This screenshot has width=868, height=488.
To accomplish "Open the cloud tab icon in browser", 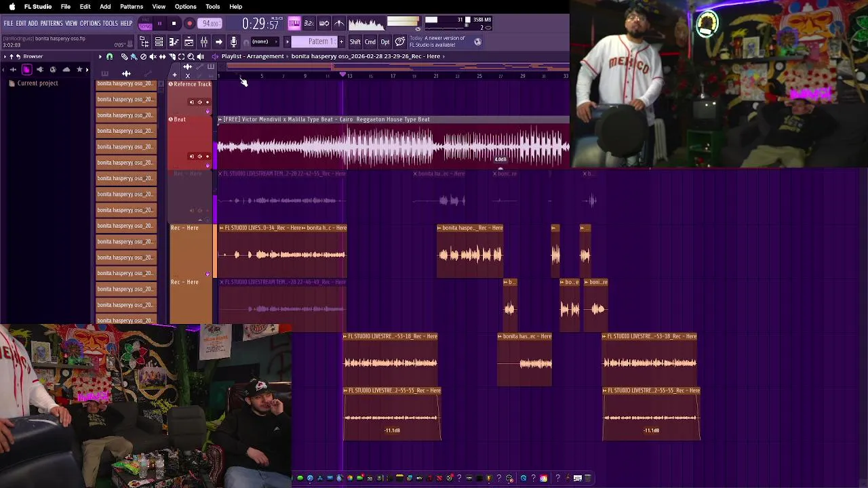I will coord(66,70).
